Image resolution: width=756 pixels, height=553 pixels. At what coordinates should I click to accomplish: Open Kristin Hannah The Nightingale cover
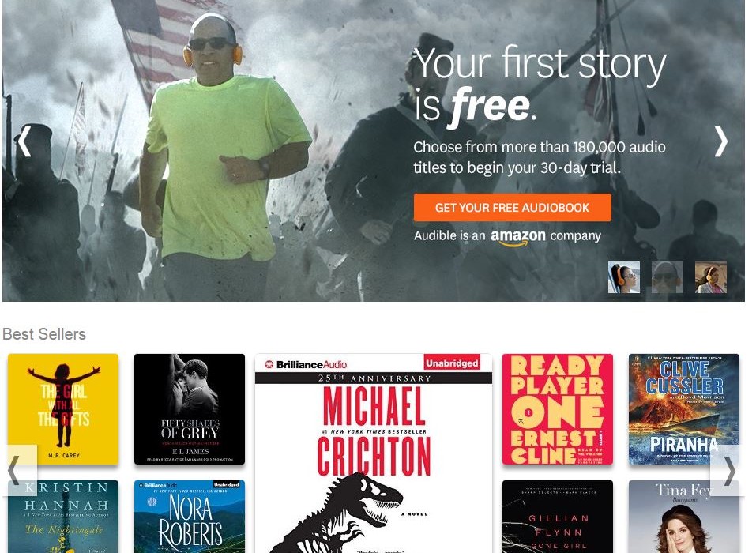(x=63, y=517)
